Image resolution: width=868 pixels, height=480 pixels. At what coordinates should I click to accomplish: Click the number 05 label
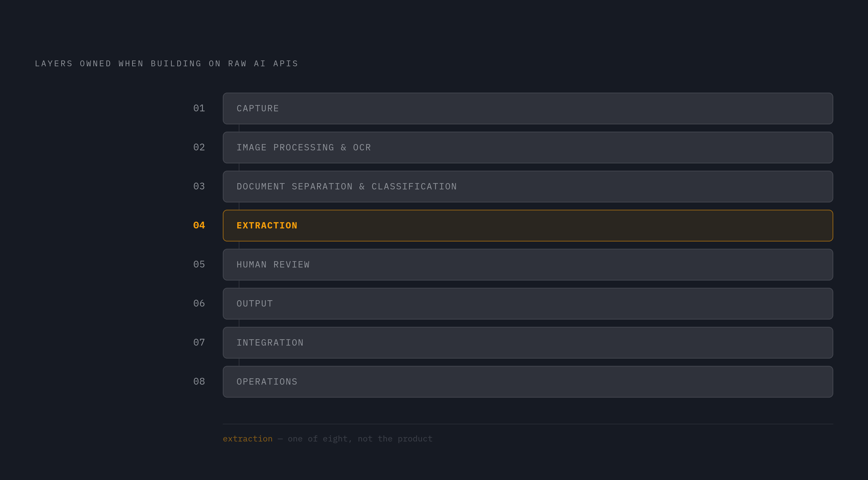pos(199,264)
